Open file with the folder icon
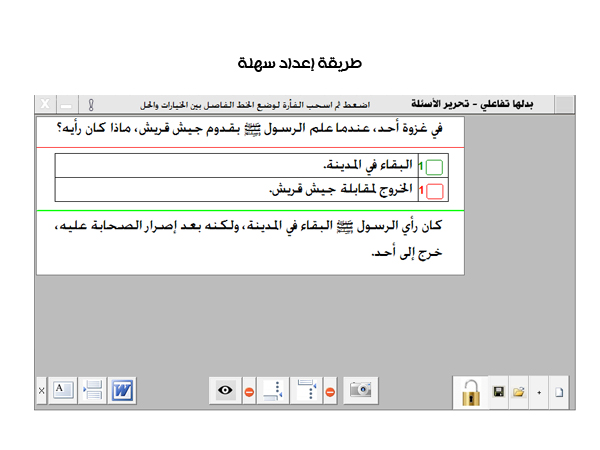This screenshot has height=450, width=600. 519,392
